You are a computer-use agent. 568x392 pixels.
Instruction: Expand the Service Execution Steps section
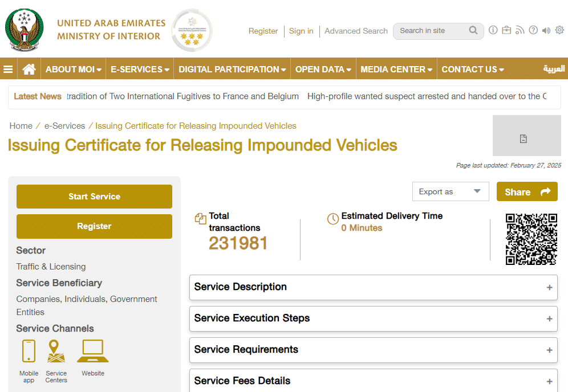tap(373, 318)
